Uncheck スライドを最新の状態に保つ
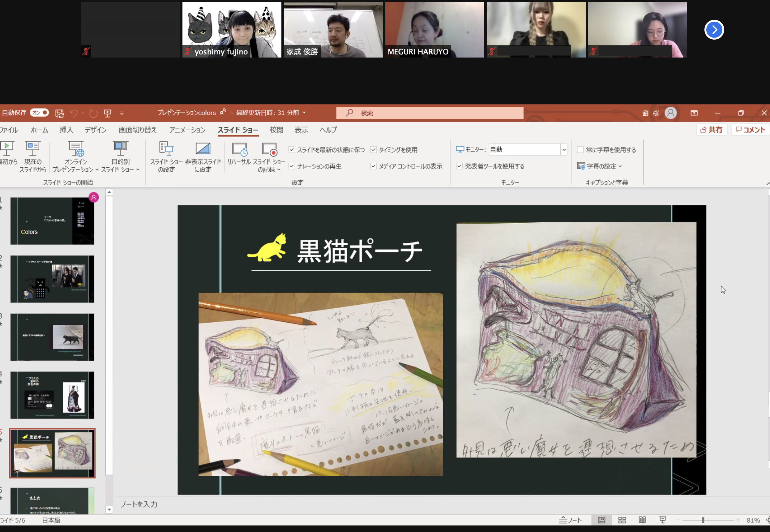770x532 pixels. (x=292, y=150)
